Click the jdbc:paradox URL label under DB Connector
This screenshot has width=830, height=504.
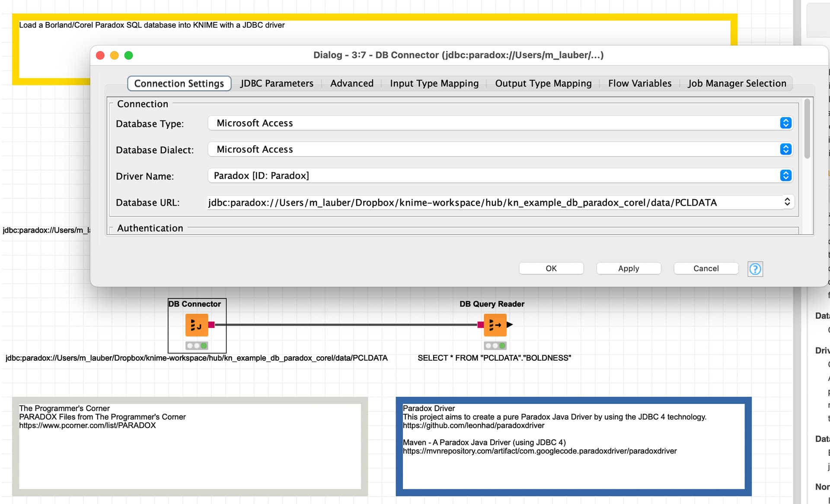click(197, 358)
